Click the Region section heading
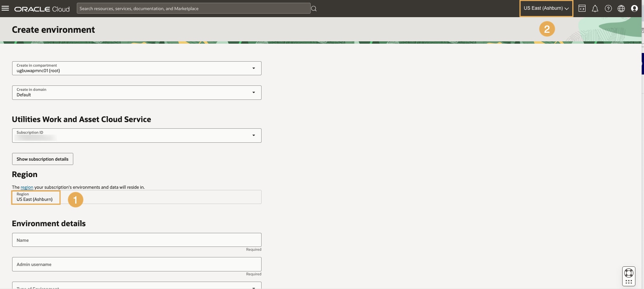This screenshot has height=289, width=644. (25, 174)
